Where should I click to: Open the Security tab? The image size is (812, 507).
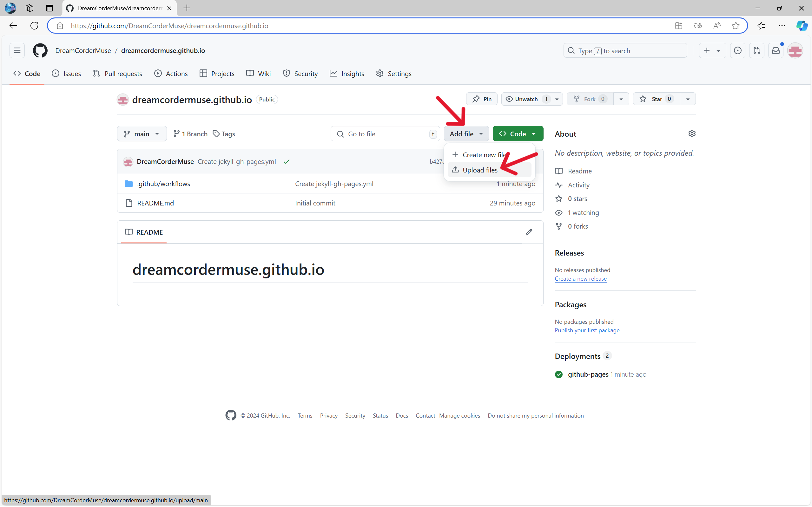(300, 74)
